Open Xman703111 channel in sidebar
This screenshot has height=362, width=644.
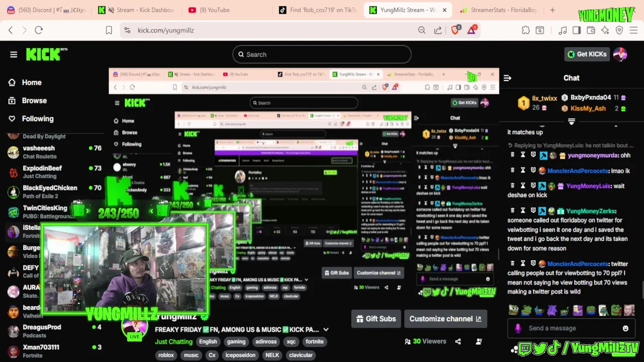[54, 351]
